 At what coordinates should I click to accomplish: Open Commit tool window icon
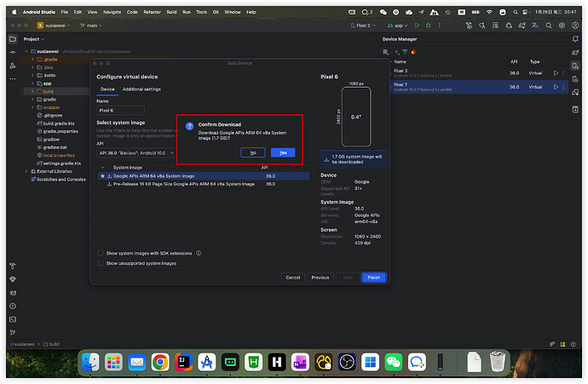13,53
